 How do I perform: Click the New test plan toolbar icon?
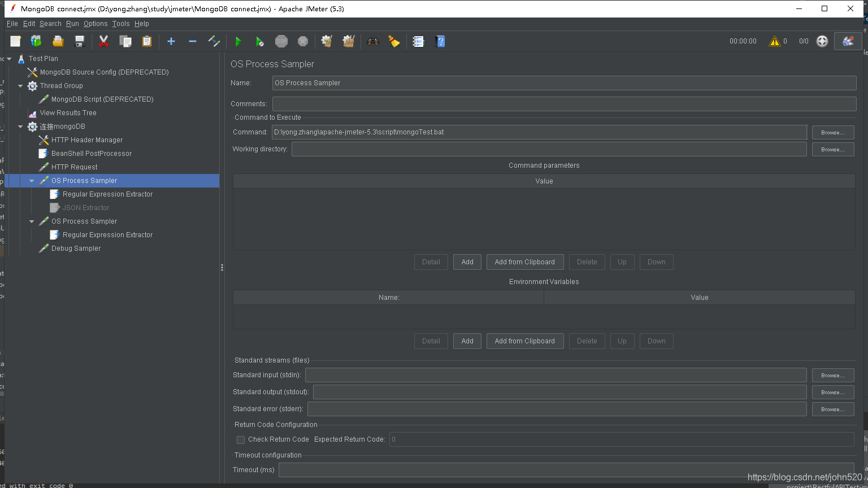[x=15, y=41]
